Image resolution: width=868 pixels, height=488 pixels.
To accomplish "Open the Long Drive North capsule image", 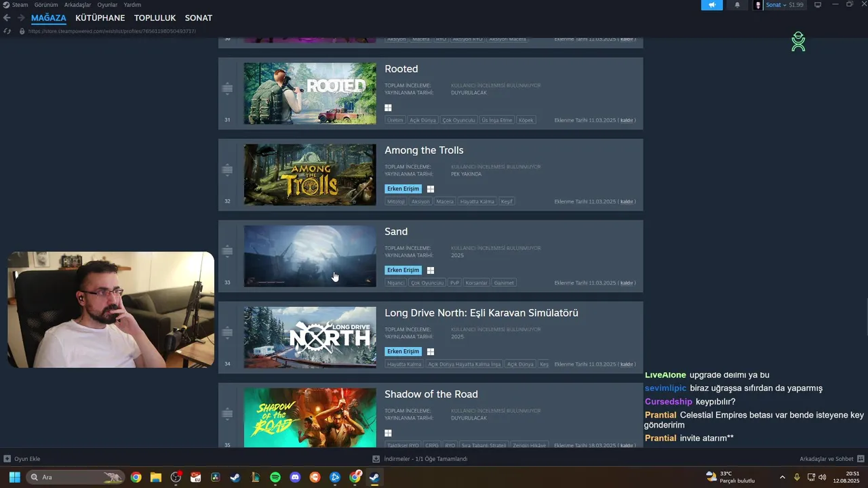I will click(310, 338).
